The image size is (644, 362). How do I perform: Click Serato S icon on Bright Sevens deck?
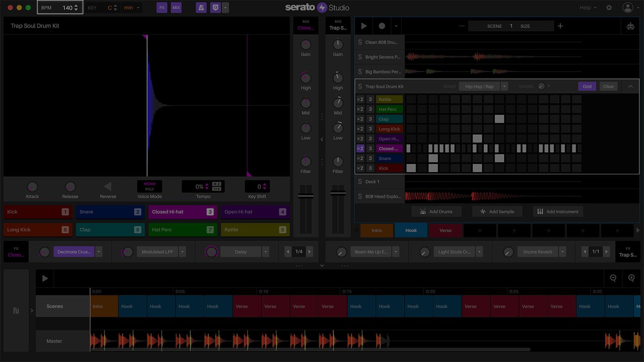click(360, 57)
